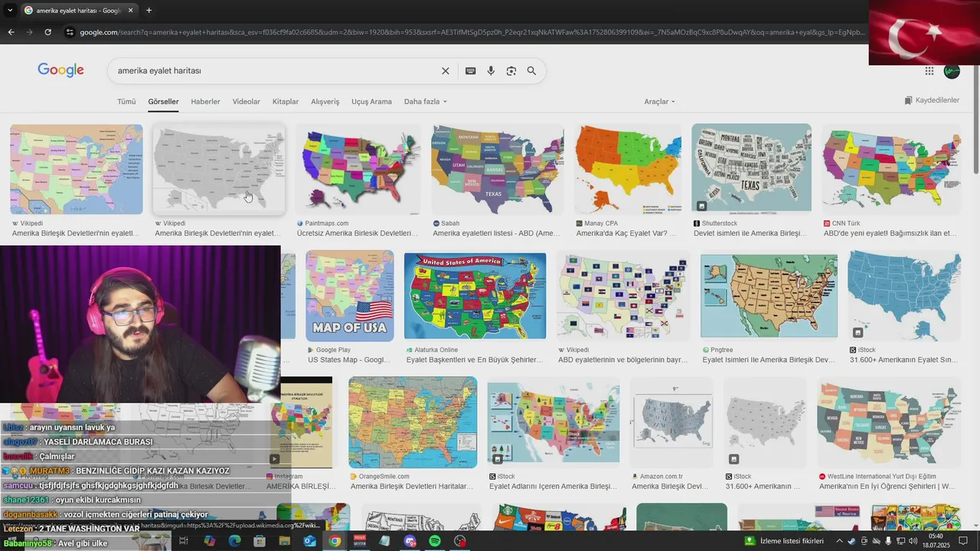Open the OrangeSmile.com map thumbnail
Viewport: 980px width, 551px height.
click(x=413, y=422)
